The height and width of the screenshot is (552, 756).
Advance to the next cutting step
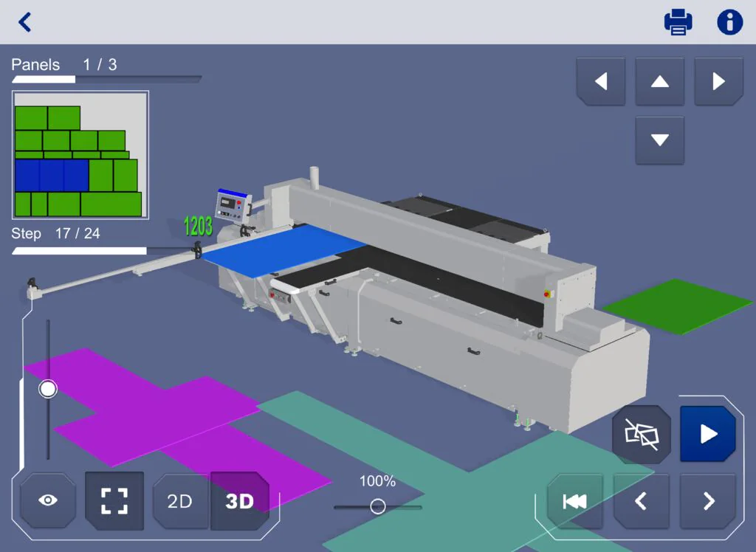[708, 501]
